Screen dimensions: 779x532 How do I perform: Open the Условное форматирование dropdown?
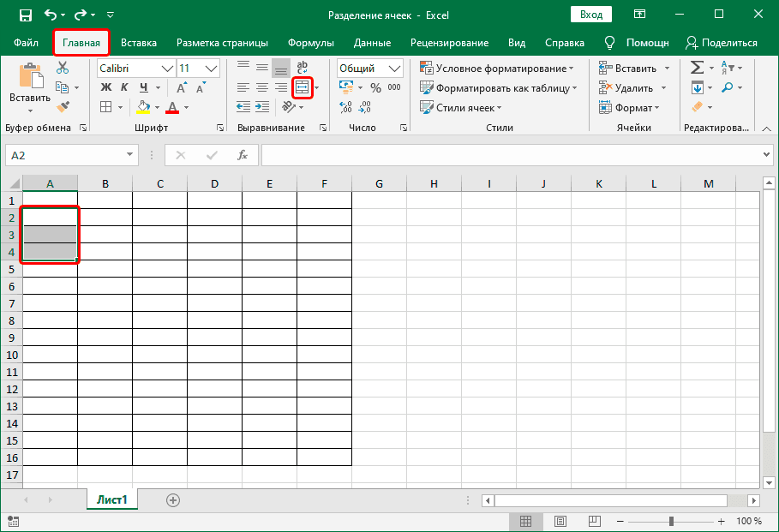[x=499, y=68]
